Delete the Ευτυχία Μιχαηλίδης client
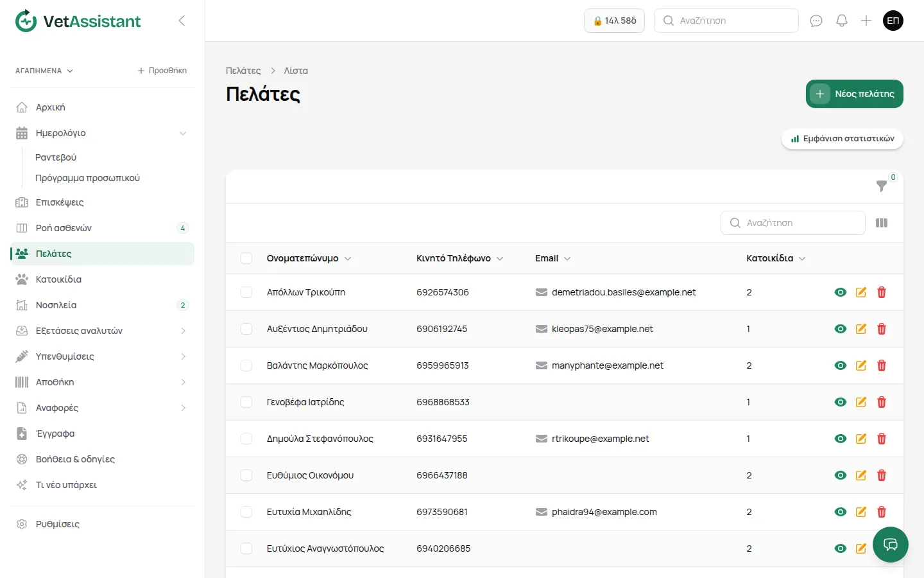 (882, 512)
